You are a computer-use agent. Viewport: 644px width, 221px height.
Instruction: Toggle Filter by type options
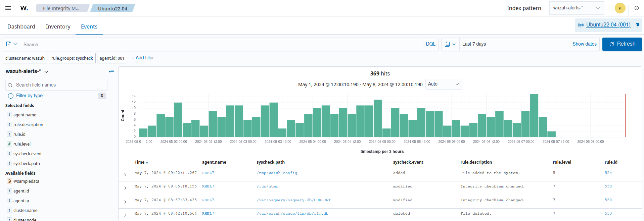(29, 96)
